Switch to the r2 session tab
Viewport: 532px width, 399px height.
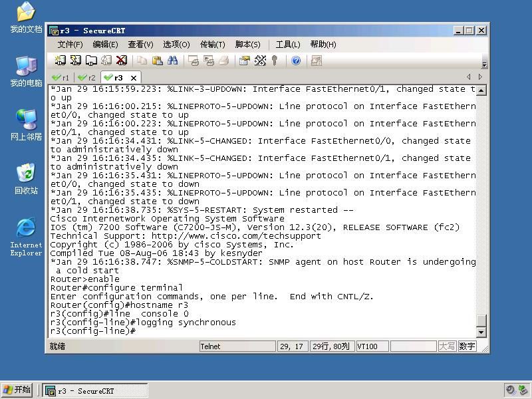87,78
